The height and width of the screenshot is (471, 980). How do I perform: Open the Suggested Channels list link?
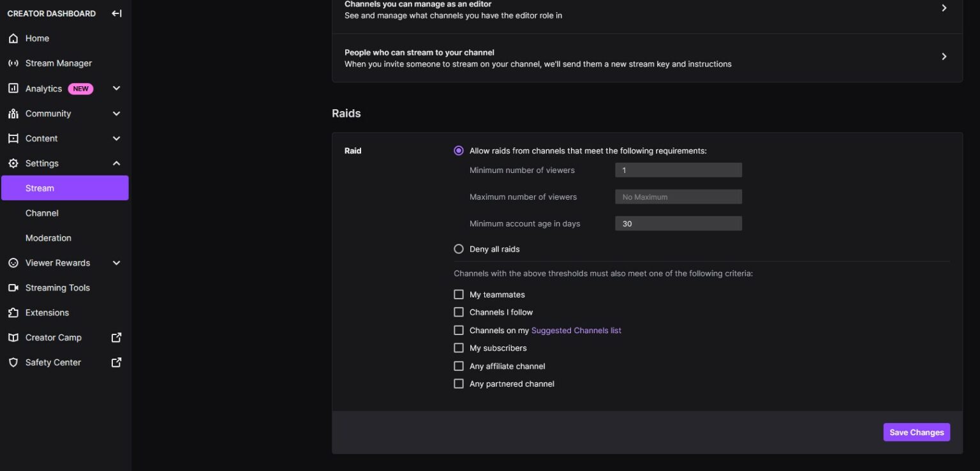(x=575, y=330)
